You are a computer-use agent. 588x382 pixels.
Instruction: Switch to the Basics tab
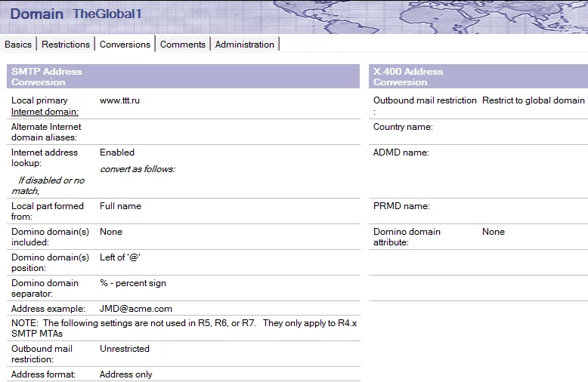pyautogui.click(x=18, y=45)
